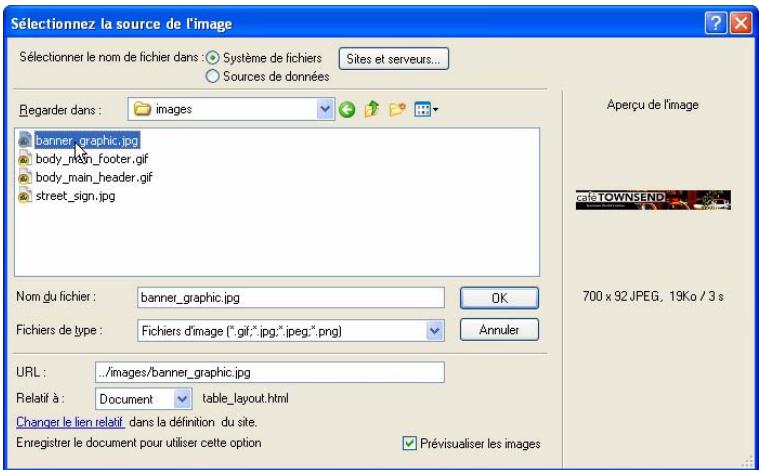Select banner_graphic.jpg file name in the list
This screenshot has width=759, height=470.
tap(87, 140)
